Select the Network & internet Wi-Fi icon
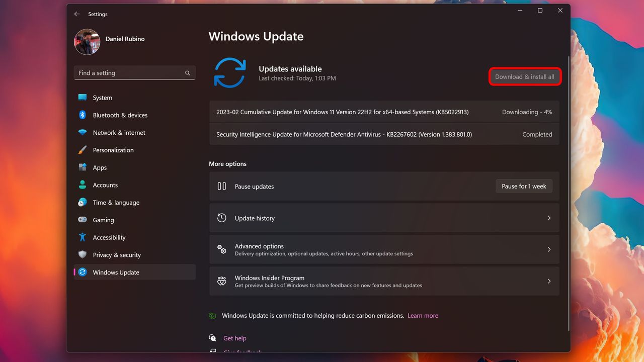The width and height of the screenshot is (644, 362). point(83,133)
